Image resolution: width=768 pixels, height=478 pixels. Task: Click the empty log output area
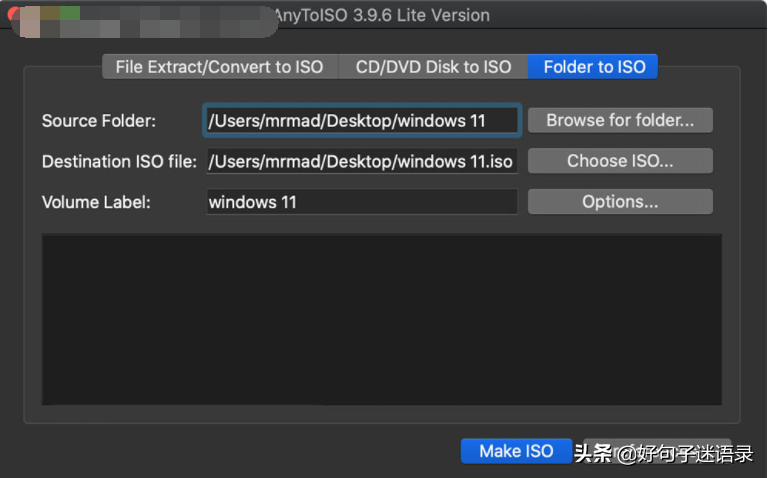coord(382,319)
